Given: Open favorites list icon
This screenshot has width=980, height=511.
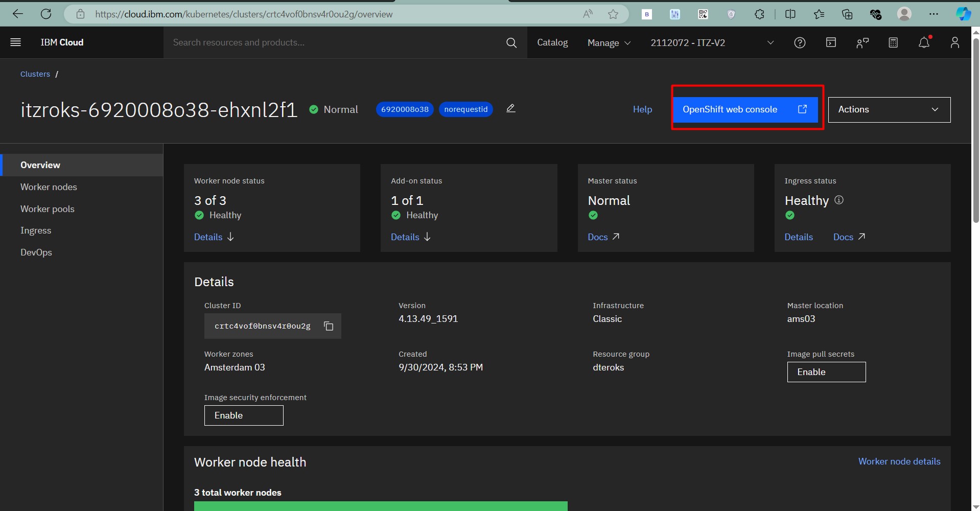Looking at the screenshot, I should click(819, 14).
